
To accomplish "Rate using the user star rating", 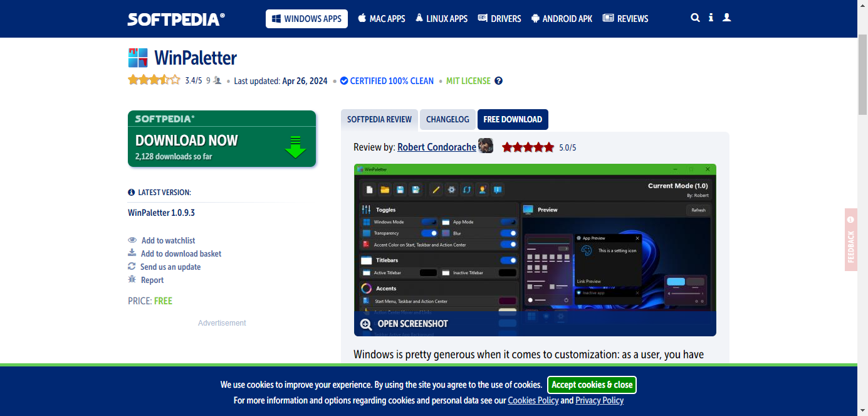I will tap(154, 80).
